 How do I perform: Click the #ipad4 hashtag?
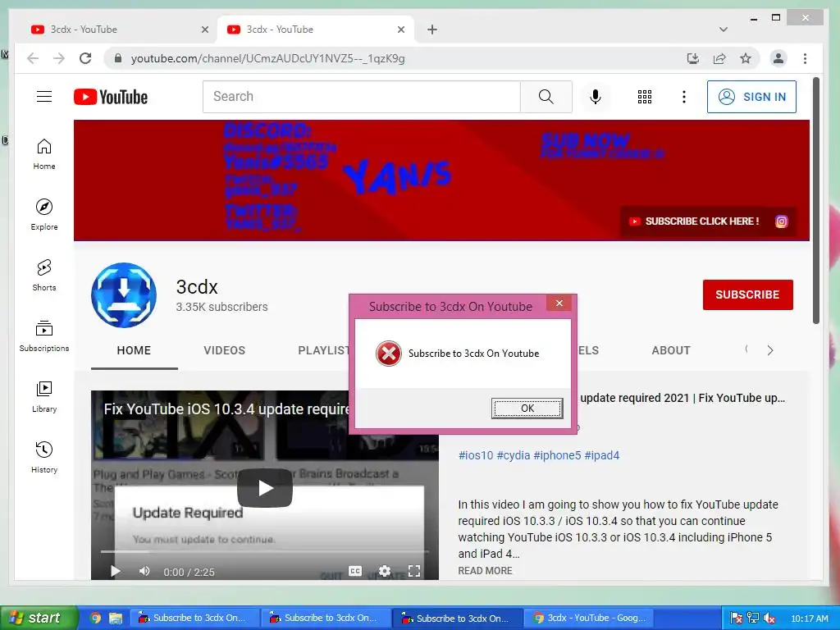tap(601, 455)
